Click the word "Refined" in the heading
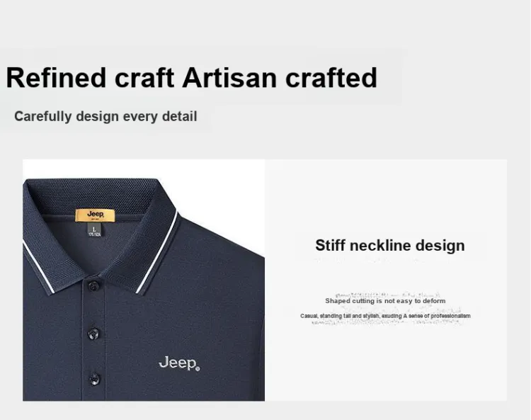This screenshot has height=420, width=531. click(x=56, y=78)
